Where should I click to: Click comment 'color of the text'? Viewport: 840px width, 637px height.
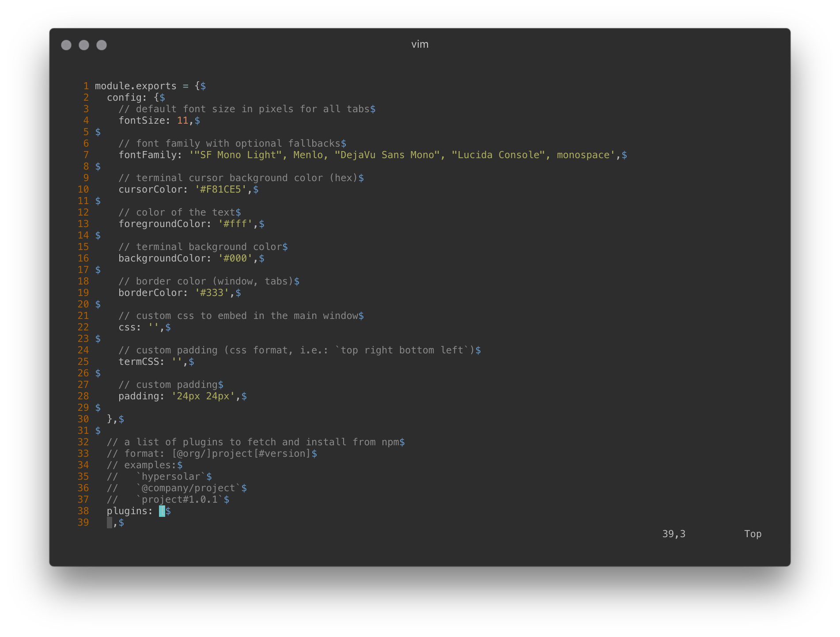coord(185,212)
